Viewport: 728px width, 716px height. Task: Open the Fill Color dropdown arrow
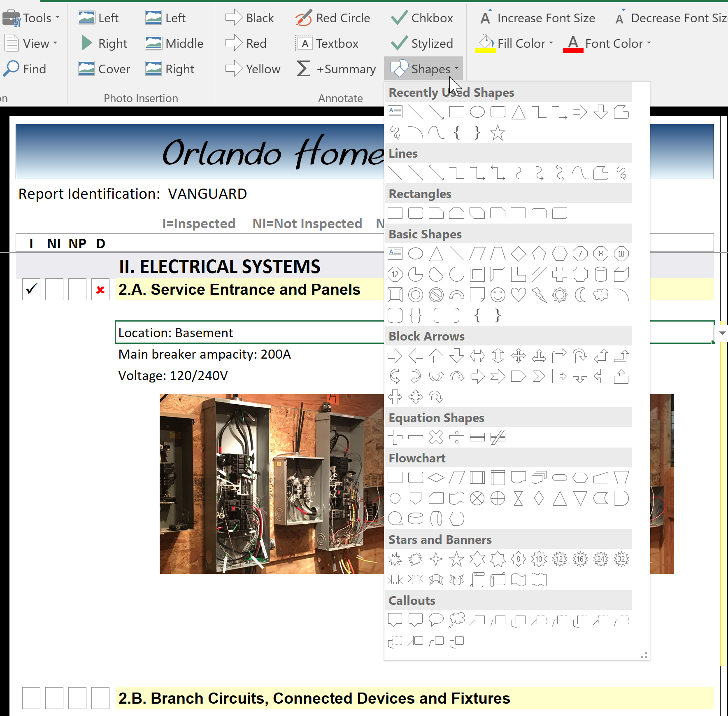pos(551,43)
